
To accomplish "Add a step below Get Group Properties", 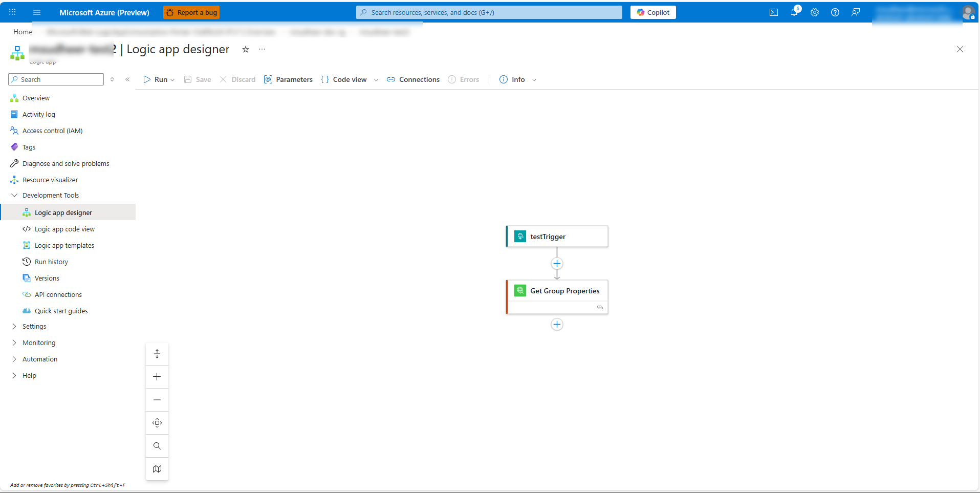I will [557, 325].
